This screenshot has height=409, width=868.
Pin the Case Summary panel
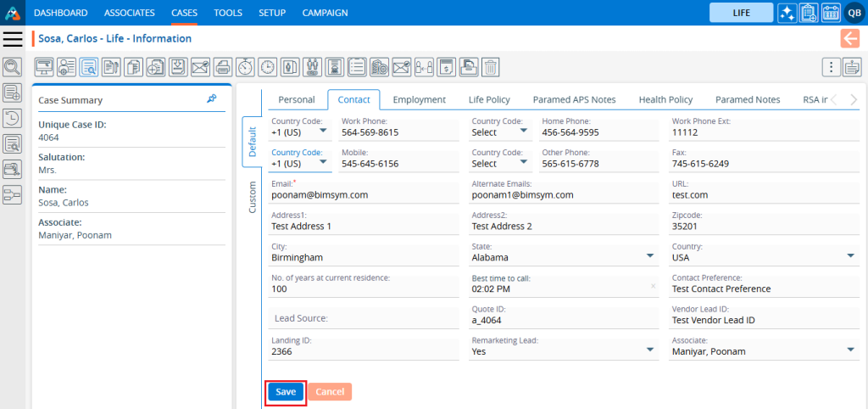tap(212, 99)
